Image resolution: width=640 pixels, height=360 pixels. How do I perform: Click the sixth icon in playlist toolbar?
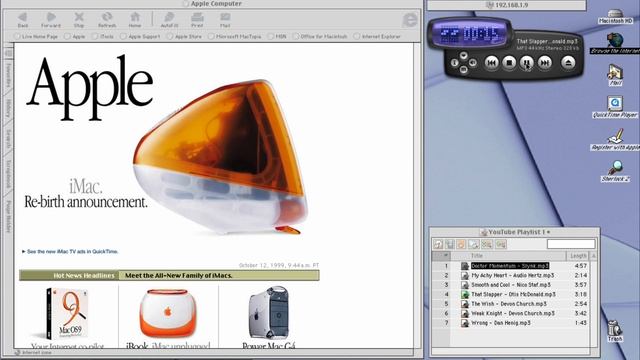[x=501, y=244]
